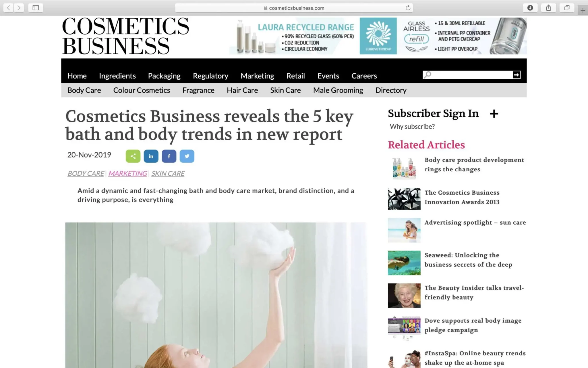
Task: Reload the page in Safari
Action: [x=408, y=8]
